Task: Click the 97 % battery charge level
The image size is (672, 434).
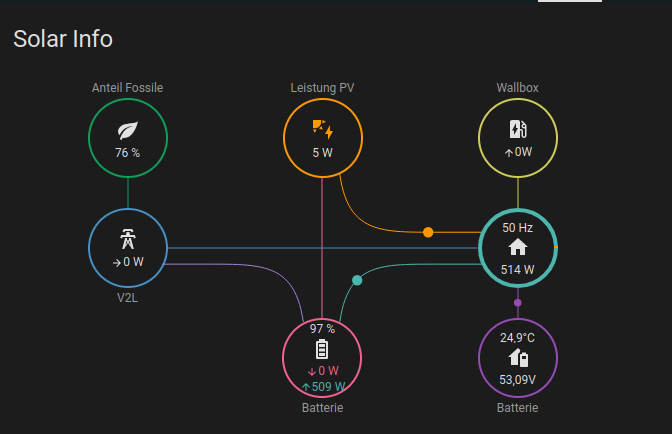Action: point(322,328)
